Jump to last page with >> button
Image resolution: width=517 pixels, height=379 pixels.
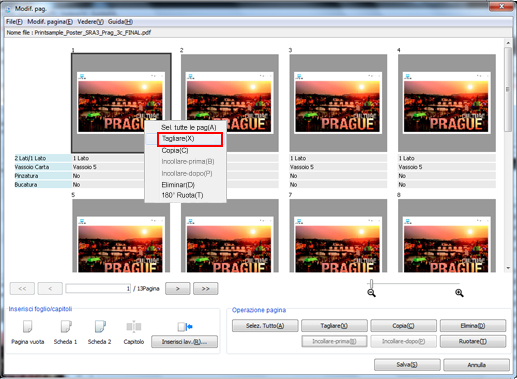[x=206, y=289]
